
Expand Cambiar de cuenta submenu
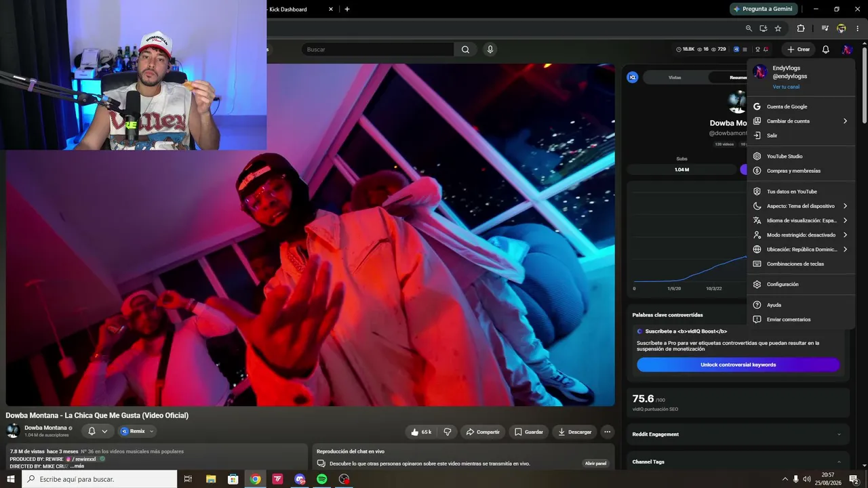point(801,121)
